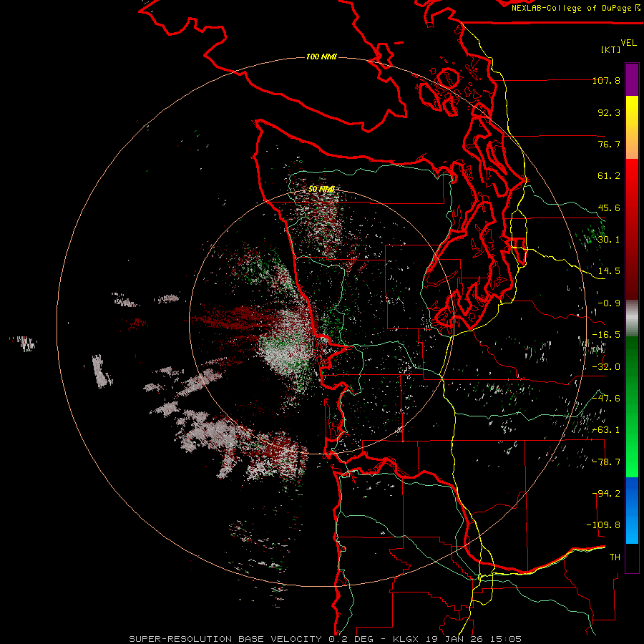Click the 100 NMI range ring label
The image size is (644, 644).
321,57
